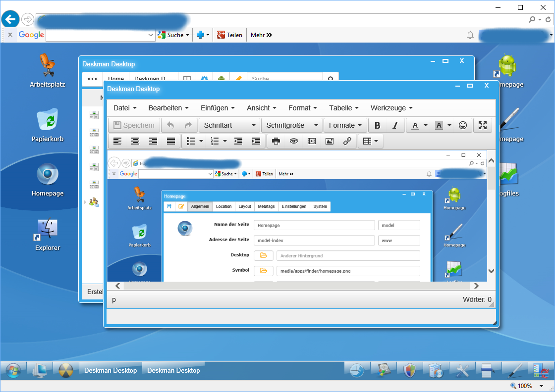Viewport: 555px width, 392px height.
Task: Open the Homepage desktop icon on left
Action: point(48,179)
